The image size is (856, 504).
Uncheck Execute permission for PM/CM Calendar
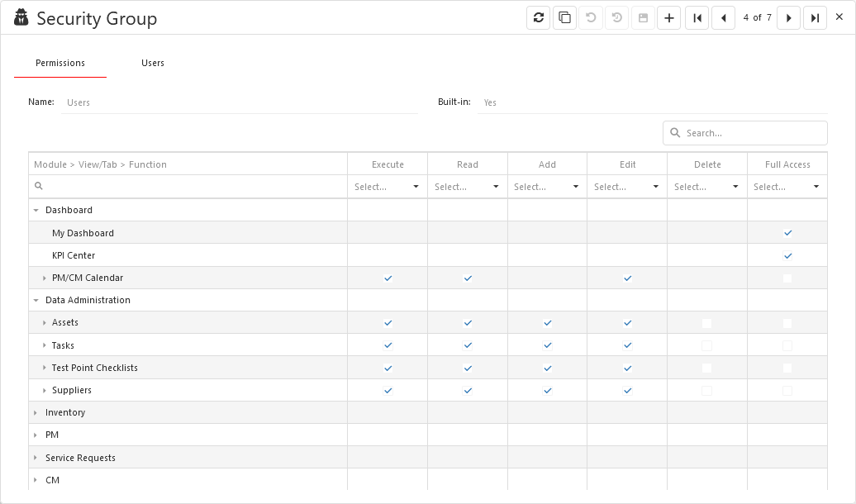click(387, 278)
